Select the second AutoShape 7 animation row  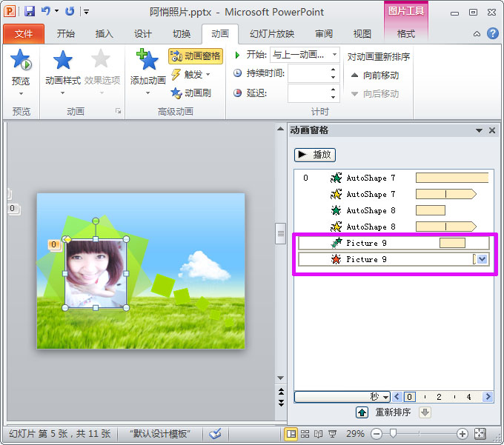394,194
